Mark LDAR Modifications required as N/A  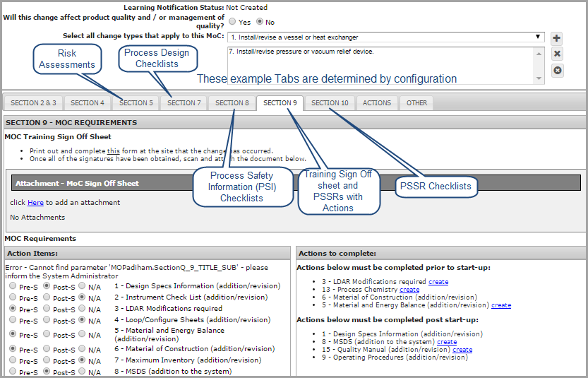pos(82,309)
